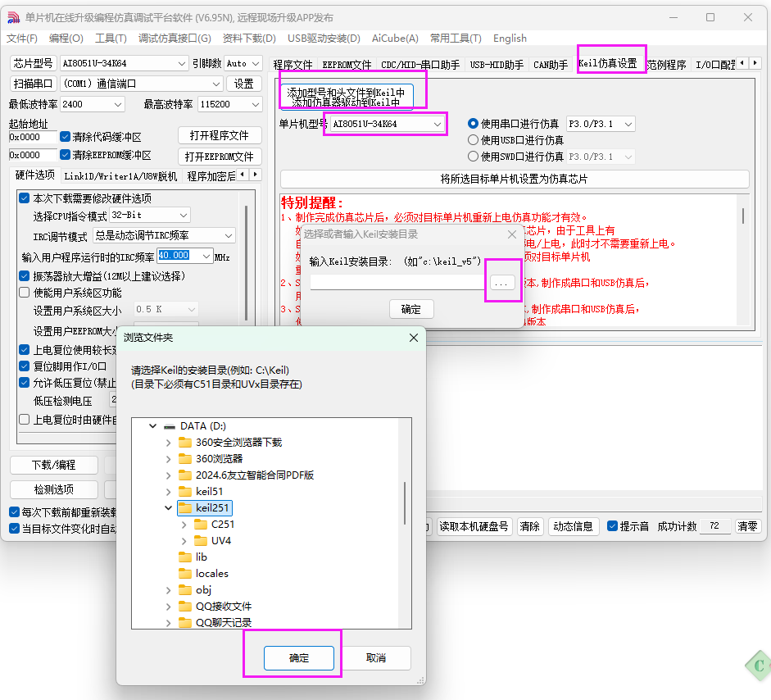
Task: Click the keil251 folder icon in tree
Action: (185, 508)
